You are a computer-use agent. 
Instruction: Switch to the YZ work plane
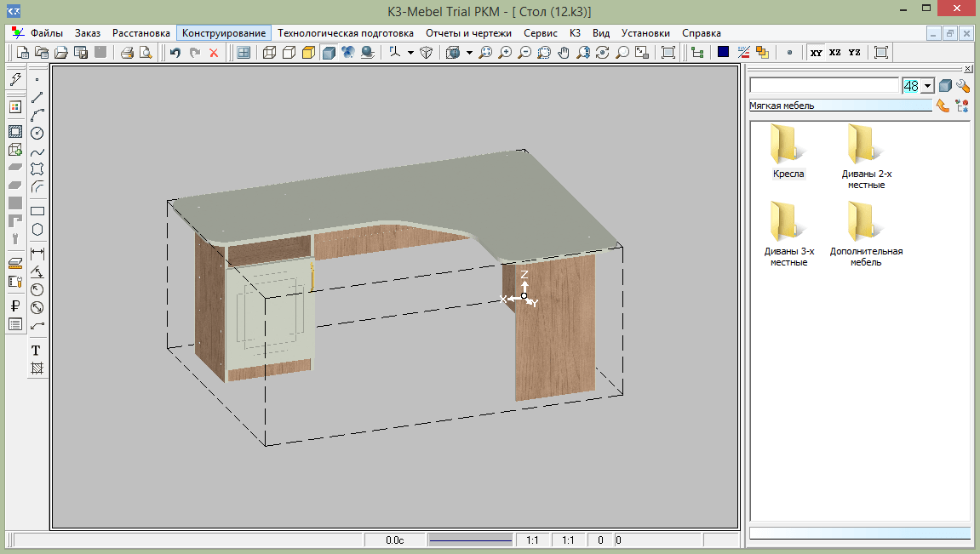(x=854, y=53)
